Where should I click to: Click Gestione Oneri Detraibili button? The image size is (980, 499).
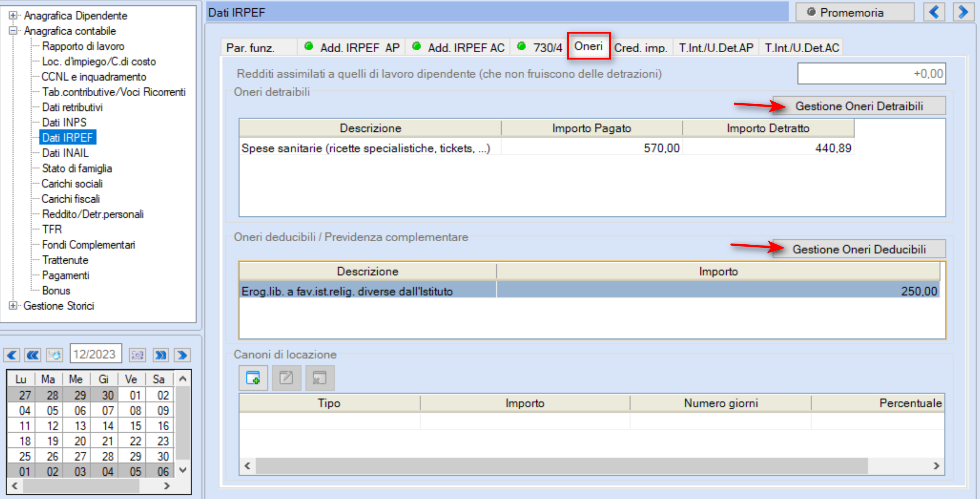coord(859,106)
